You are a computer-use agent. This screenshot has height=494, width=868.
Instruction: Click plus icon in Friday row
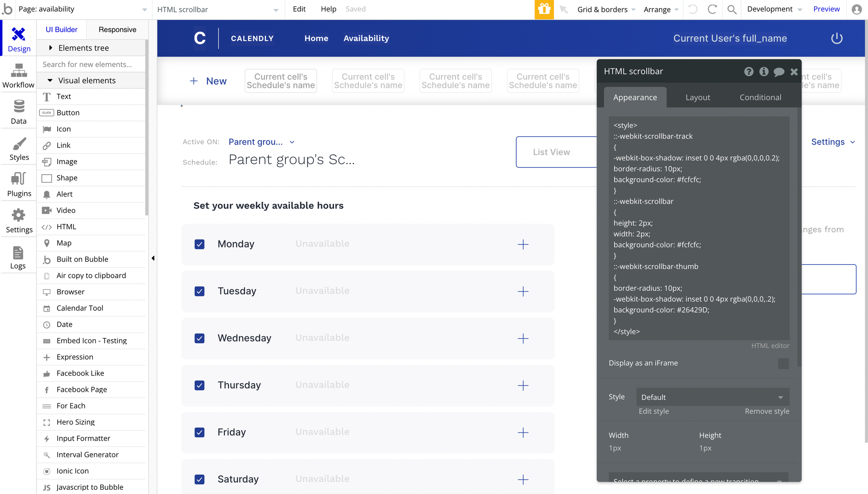click(523, 433)
